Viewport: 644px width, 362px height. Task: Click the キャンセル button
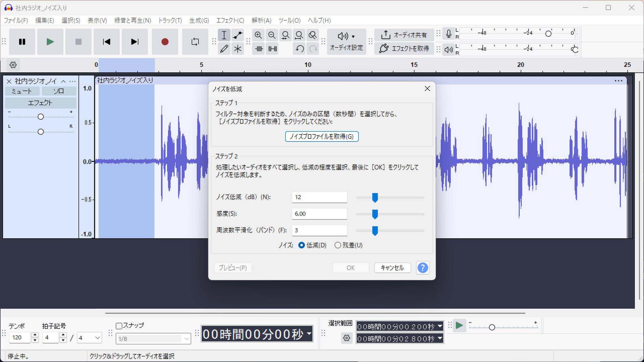tap(392, 268)
